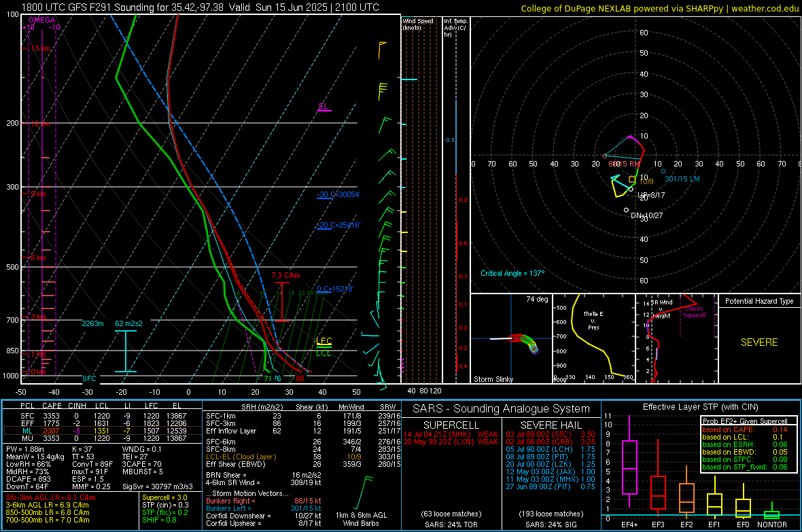The width and height of the screenshot is (802, 532).
Task: Select the LCL-EL (Cloud Layer) shear row
Action: click(x=302, y=457)
